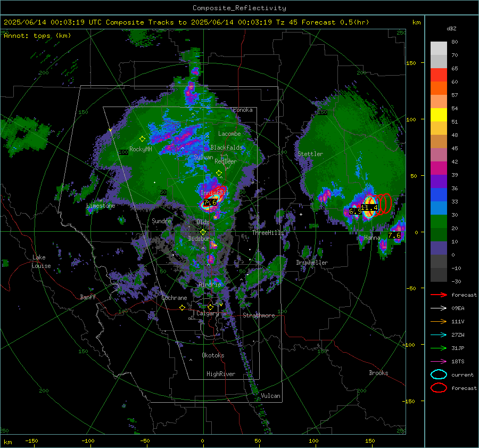Click the yellow diamond marker above RockyMH
The width and height of the screenshot is (479, 448).
[x=142, y=139]
